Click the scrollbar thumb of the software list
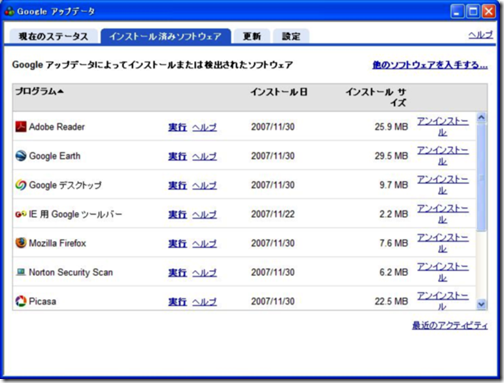The width and height of the screenshot is (504, 383). tap(481, 177)
